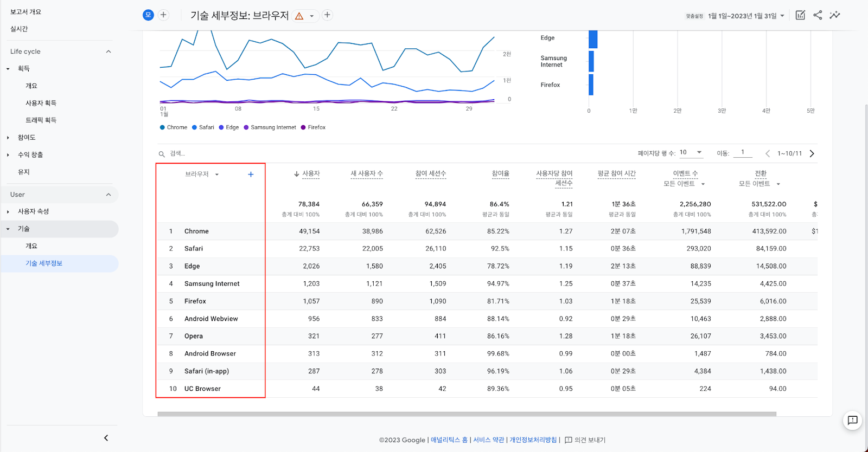868x452 pixels.
Task: Add a secondary dimension with the plus
Action: pyautogui.click(x=251, y=175)
